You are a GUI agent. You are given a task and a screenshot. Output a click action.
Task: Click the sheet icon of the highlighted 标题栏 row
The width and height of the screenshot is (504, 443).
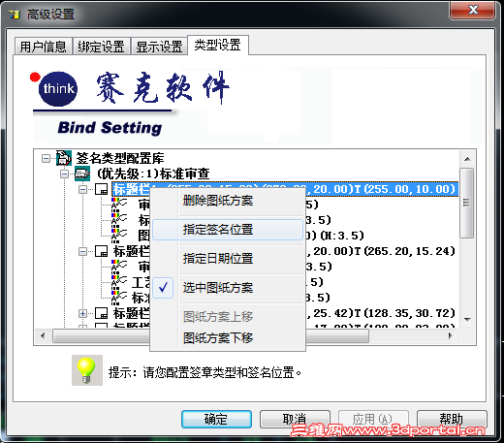[101, 189]
